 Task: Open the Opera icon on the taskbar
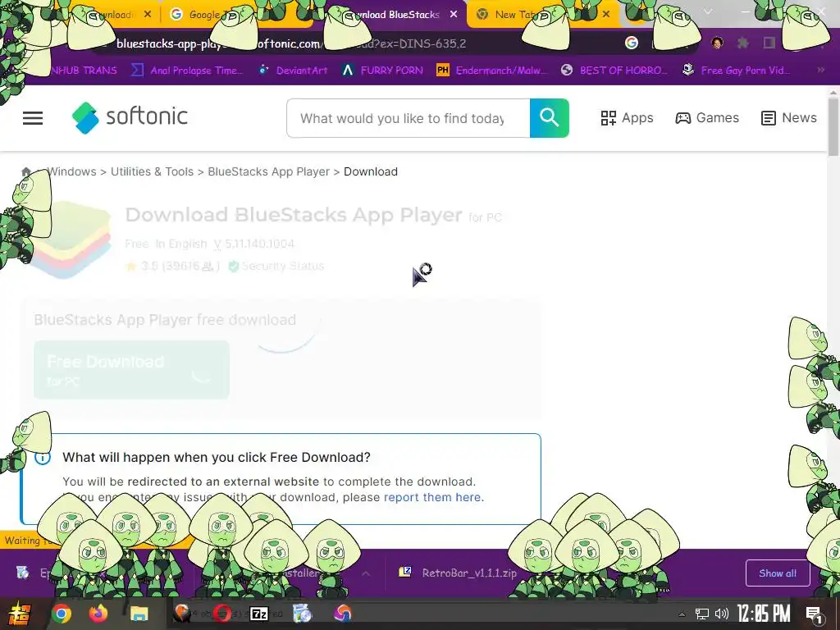(x=221, y=614)
